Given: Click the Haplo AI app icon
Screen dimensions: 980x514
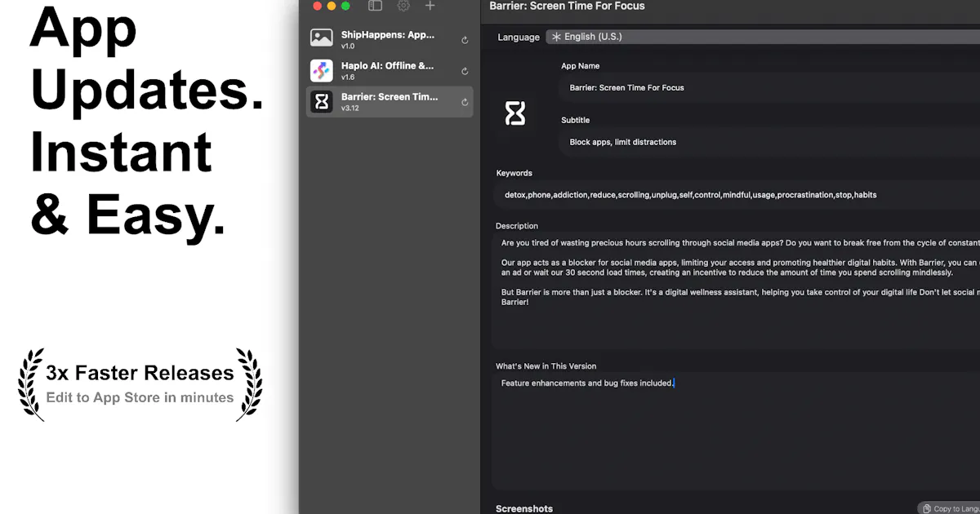Looking at the screenshot, I should pyautogui.click(x=322, y=70).
